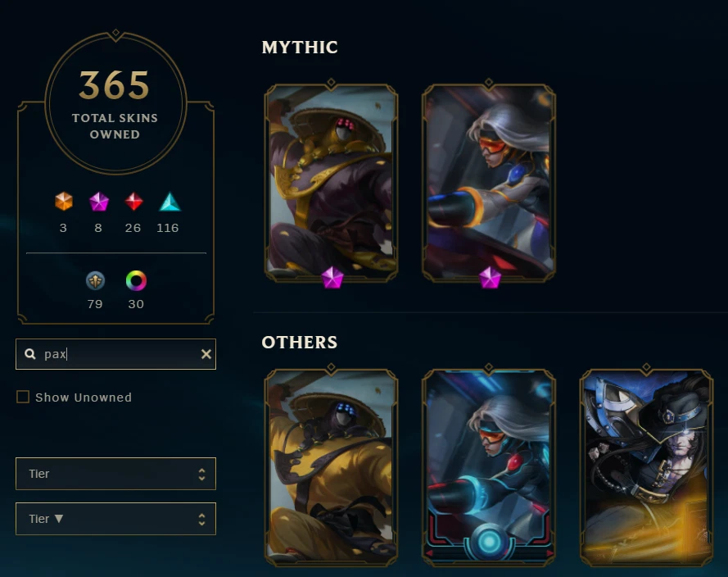Click the blue legacy skins emblem icon
Screen dimensions: 728x577
click(95, 280)
